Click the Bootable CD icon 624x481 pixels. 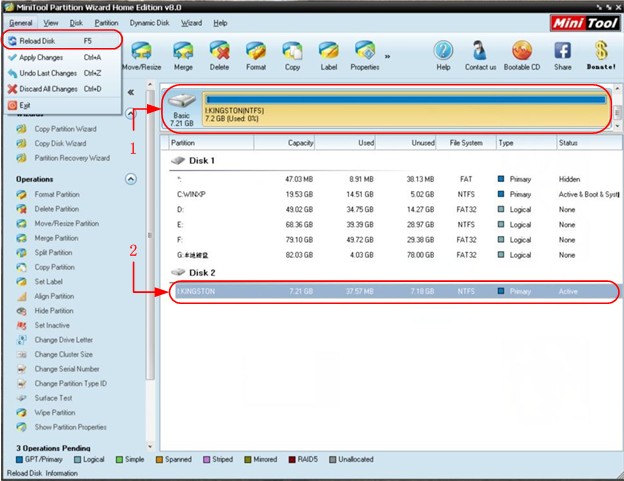coord(522,51)
